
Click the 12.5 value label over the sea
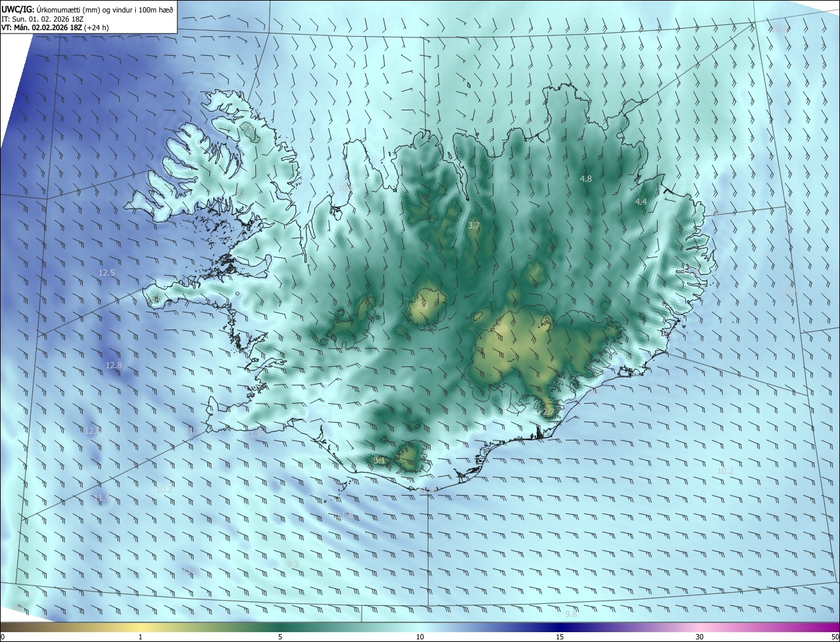(x=106, y=272)
